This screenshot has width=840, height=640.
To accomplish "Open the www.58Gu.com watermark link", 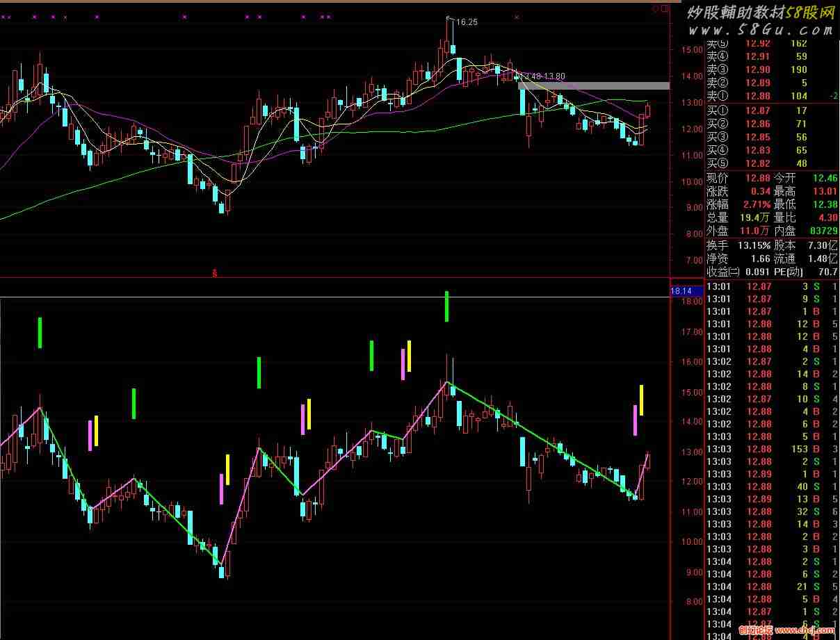I will click(761, 30).
